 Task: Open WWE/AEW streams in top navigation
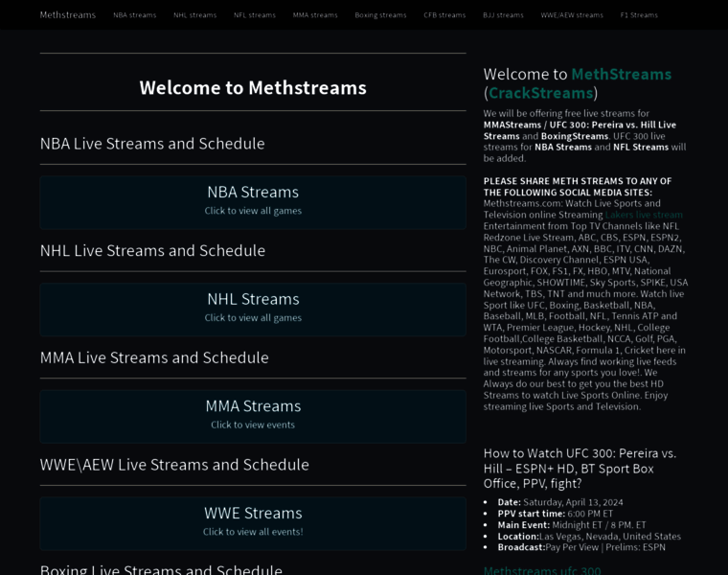pos(572,15)
